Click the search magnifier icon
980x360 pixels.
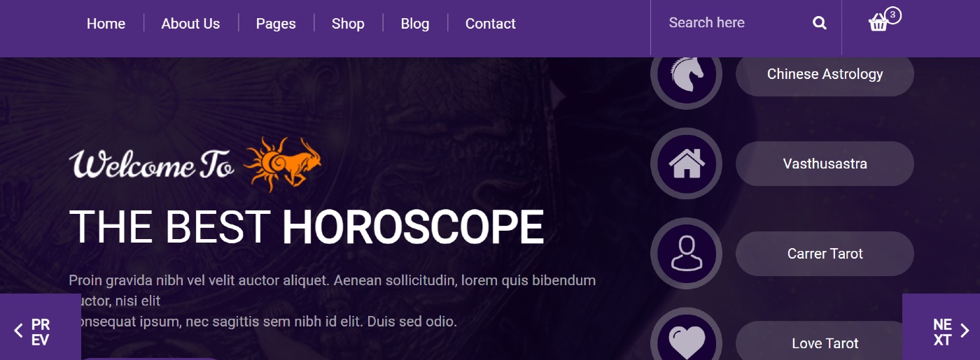[819, 23]
